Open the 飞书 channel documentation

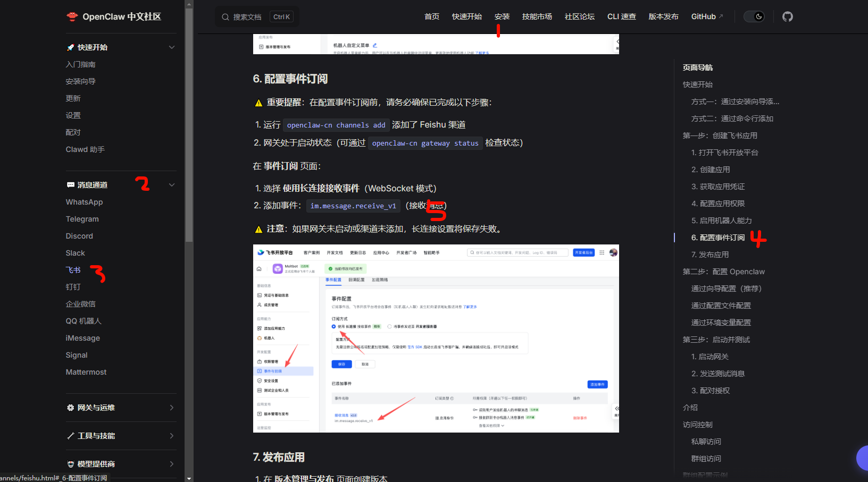click(72, 269)
